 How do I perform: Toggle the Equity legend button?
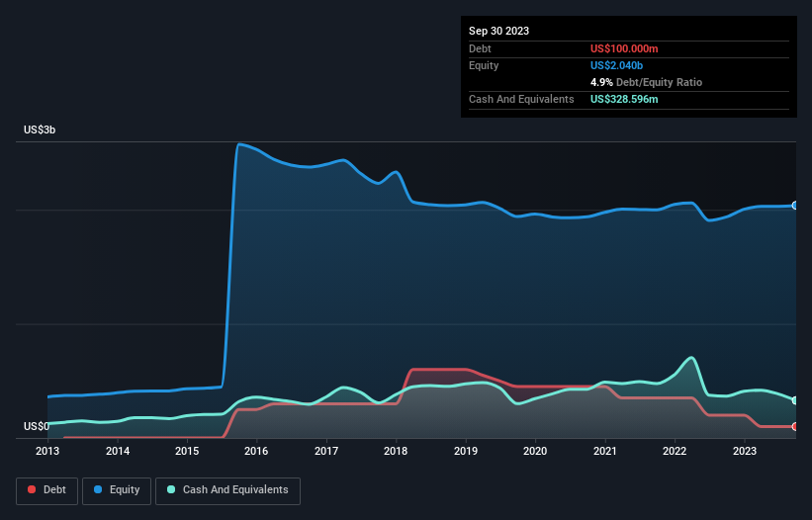117,491
